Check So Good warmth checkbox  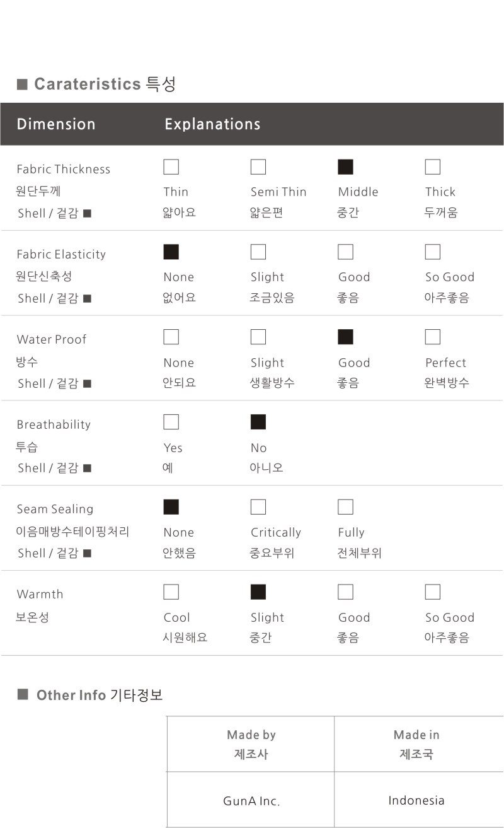pos(433,592)
